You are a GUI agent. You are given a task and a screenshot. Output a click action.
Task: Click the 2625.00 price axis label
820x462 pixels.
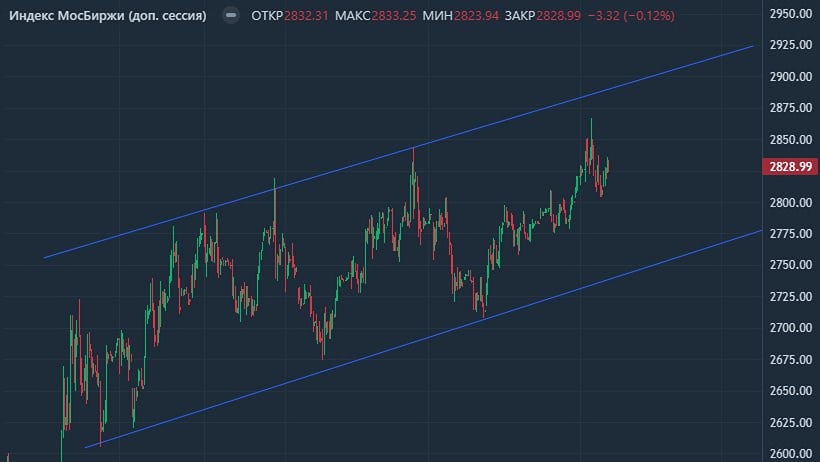[x=791, y=422]
